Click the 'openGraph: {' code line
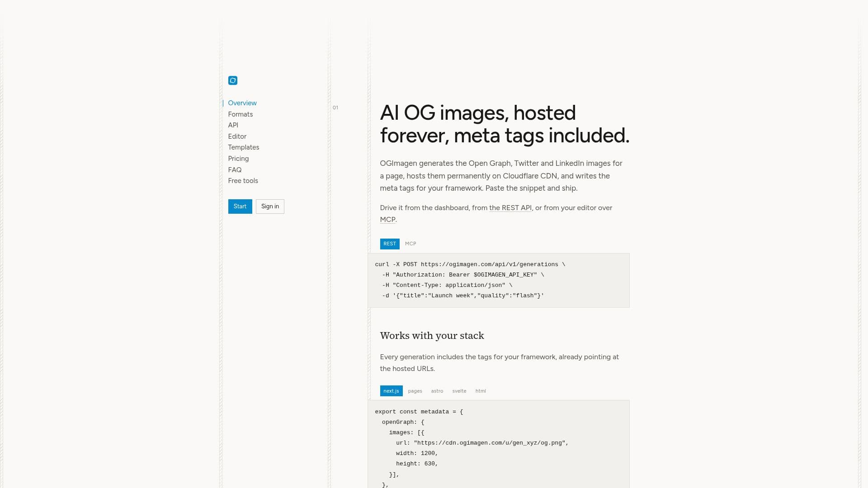The height and width of the screenshot is (488, 868). click(403, 422)
